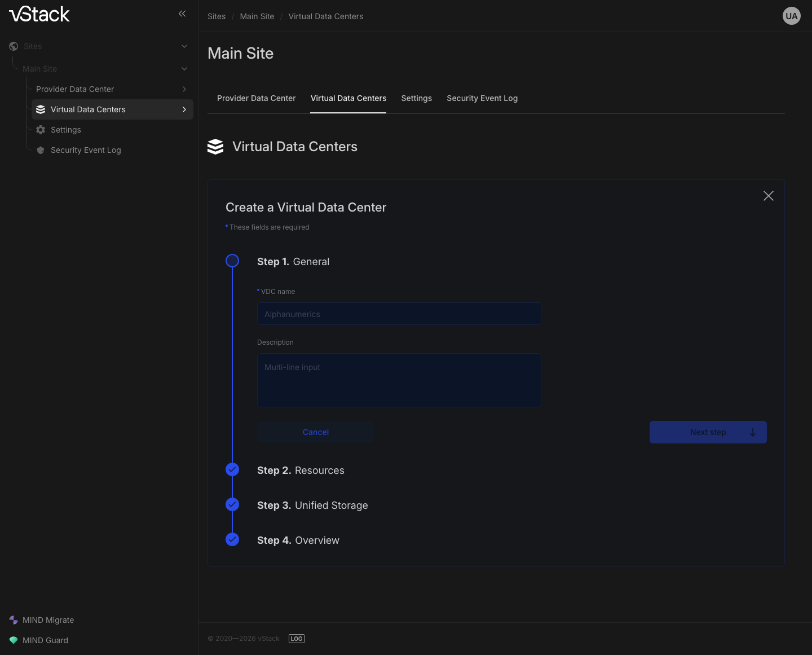Go to Main Site breadcrumb link
The height and width of the screenshot is (655, 812).
tap(257, 16)
